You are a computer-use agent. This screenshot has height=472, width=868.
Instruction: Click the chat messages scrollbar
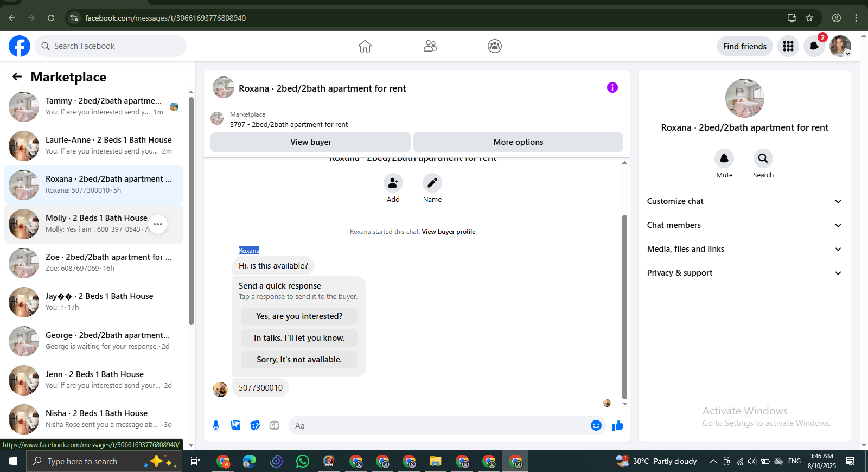[x=624, y=307]
